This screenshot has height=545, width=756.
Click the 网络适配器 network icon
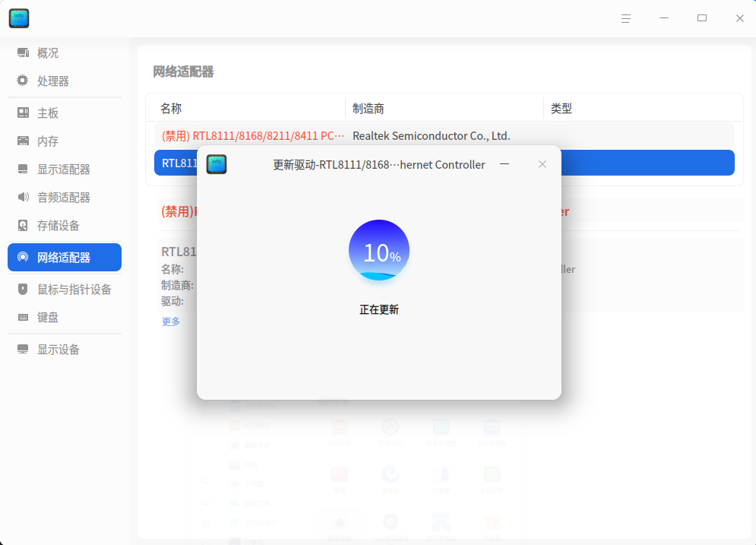[23, 257]
